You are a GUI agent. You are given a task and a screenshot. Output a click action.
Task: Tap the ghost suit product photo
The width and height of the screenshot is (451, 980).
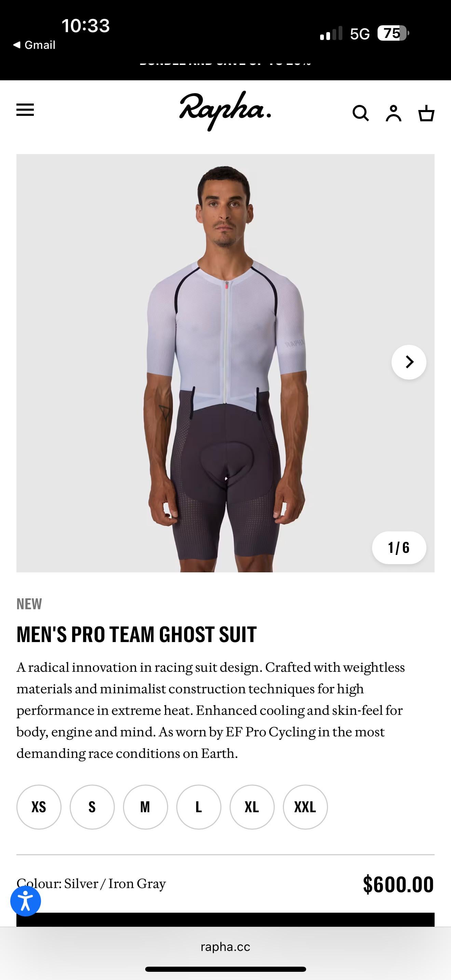pos(225,363)
